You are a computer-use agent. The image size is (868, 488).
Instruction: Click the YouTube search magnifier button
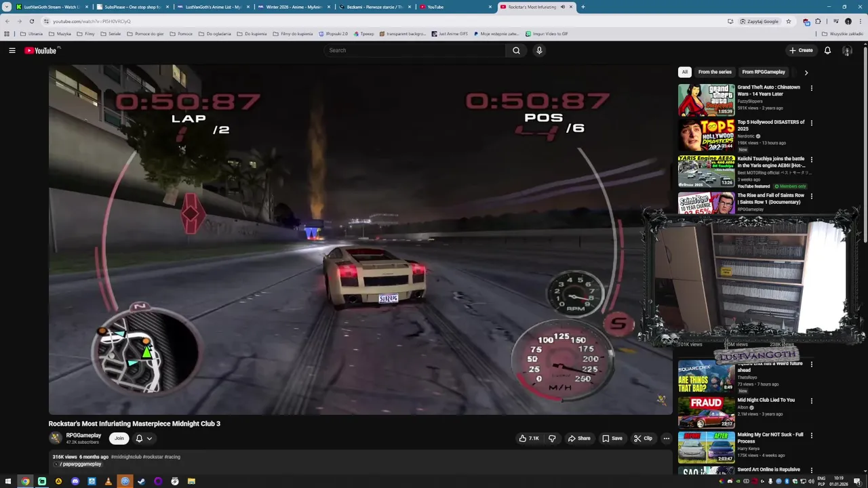click(x=516, y=50)
